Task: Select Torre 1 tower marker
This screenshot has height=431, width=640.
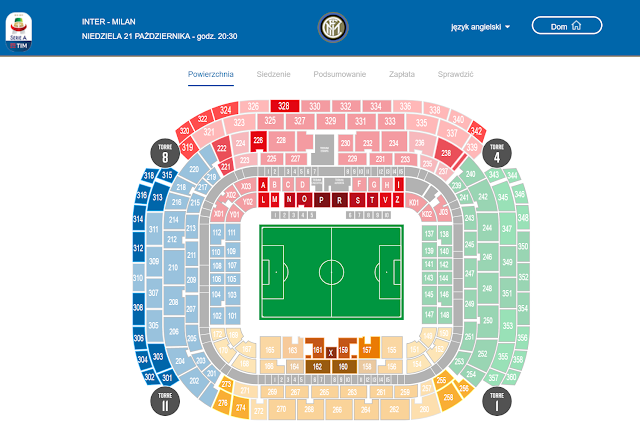Action: [x=497, y=401]
